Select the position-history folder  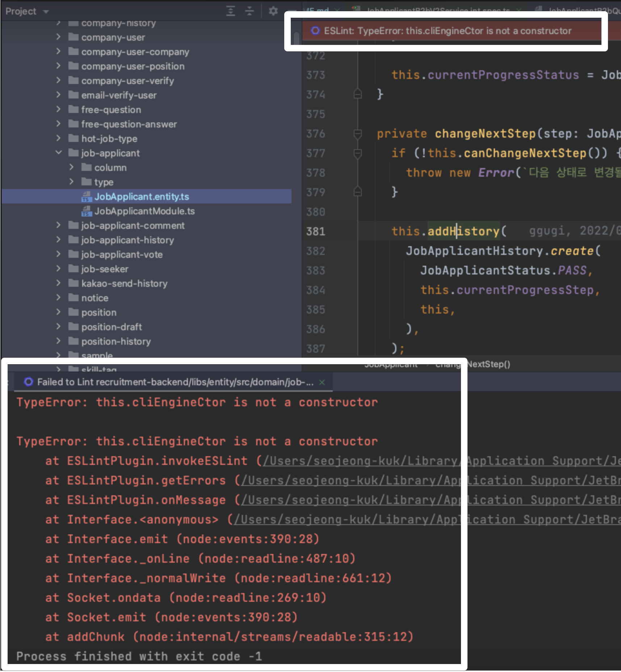[x=116, y=341]
